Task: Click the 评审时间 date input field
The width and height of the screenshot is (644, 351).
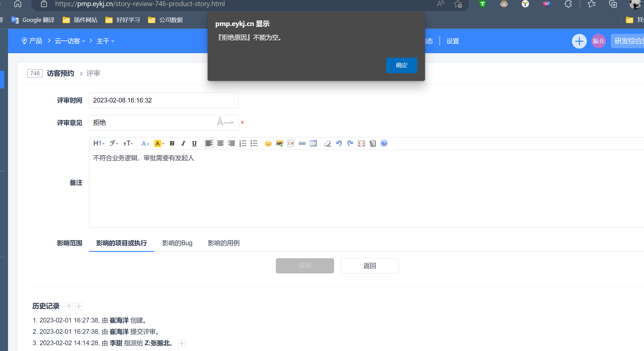Action: [163, 100]
